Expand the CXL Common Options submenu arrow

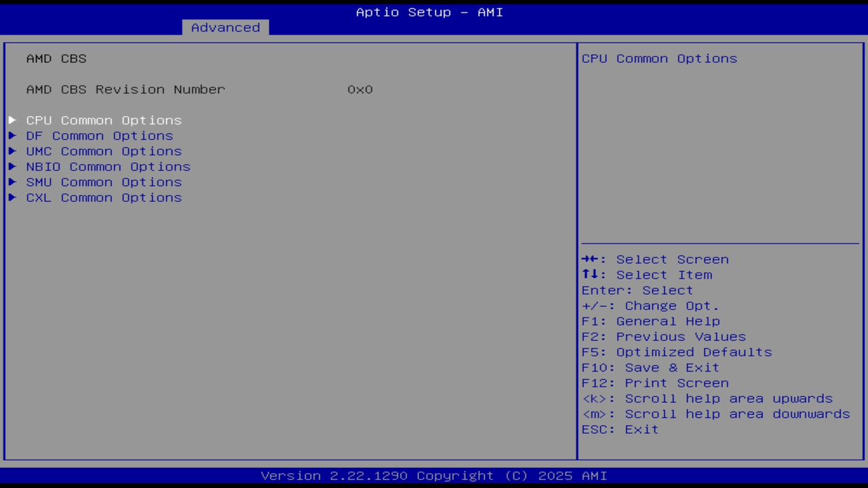pos(12,197)
